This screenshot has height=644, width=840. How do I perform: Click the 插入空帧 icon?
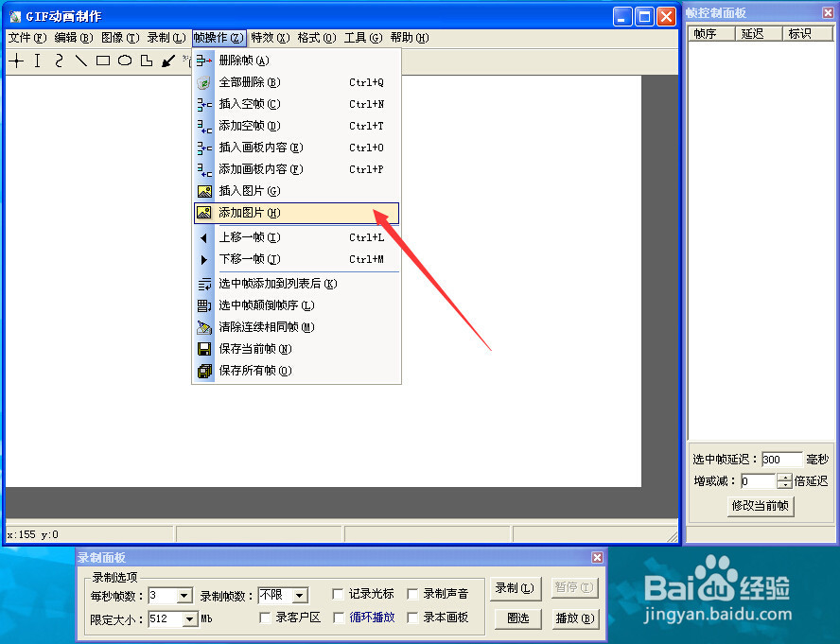click(x=204, y=104)
